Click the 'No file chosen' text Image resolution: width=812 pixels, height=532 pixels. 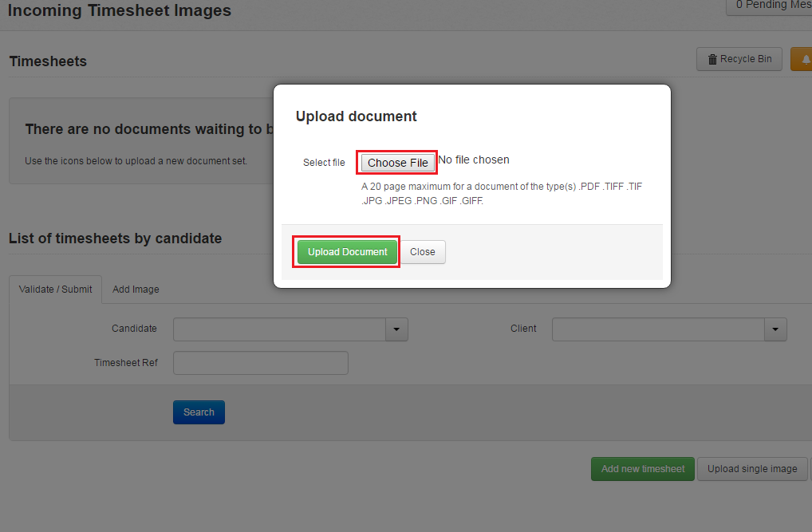474,160
